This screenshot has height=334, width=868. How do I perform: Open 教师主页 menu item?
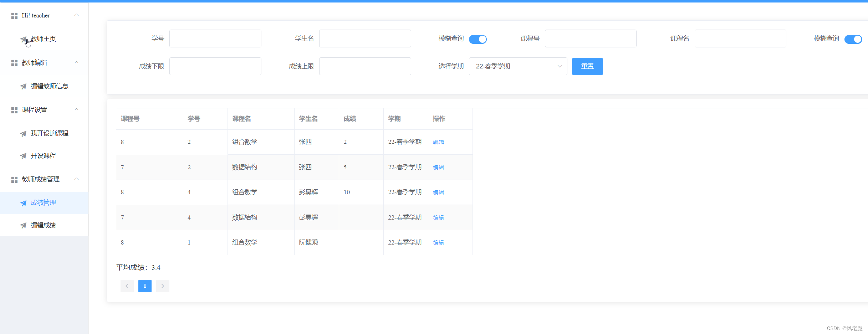[44, 39]
